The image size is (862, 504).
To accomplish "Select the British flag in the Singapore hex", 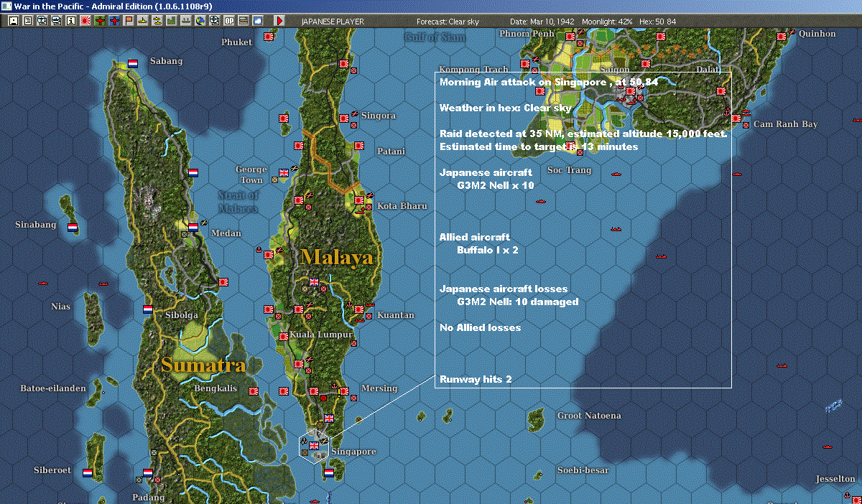I will [314, 446].
